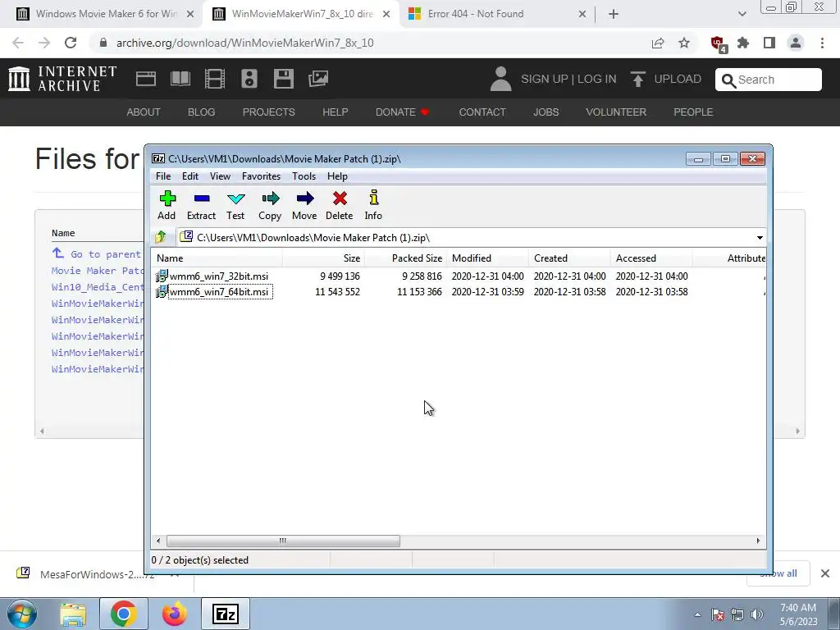Click the archive.org URL address bar
Screen dimensions: 840x630
370,43
